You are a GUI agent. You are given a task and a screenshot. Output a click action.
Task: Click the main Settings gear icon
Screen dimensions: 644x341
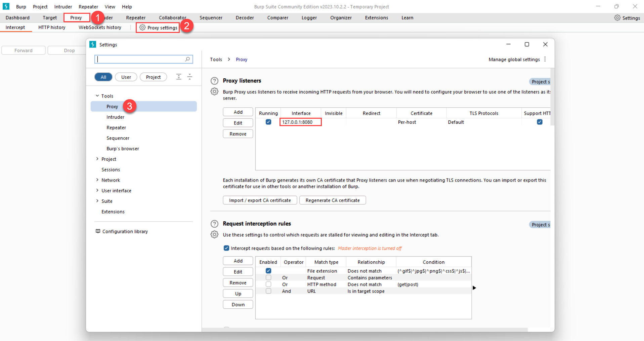coord(617,18)
